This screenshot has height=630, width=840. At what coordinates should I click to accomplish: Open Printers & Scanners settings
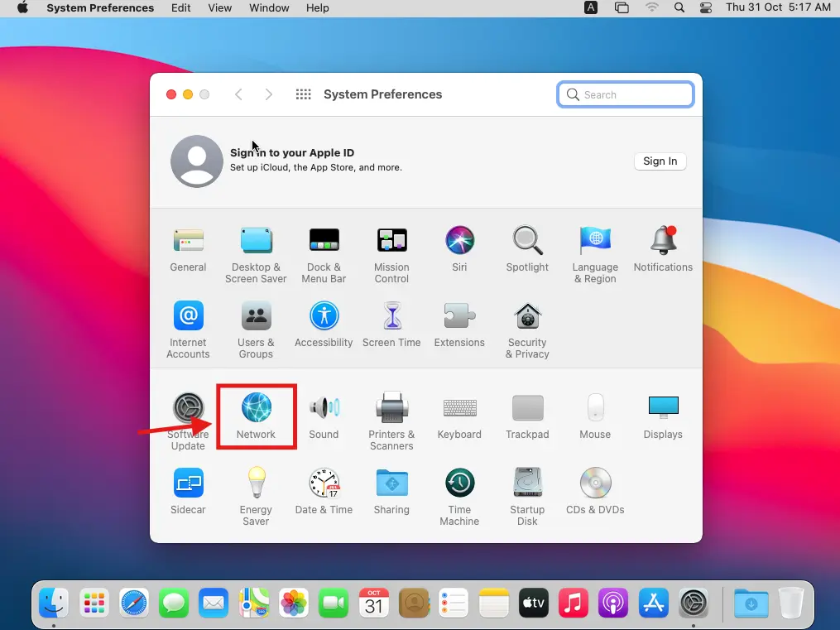(x=391, y=421)
